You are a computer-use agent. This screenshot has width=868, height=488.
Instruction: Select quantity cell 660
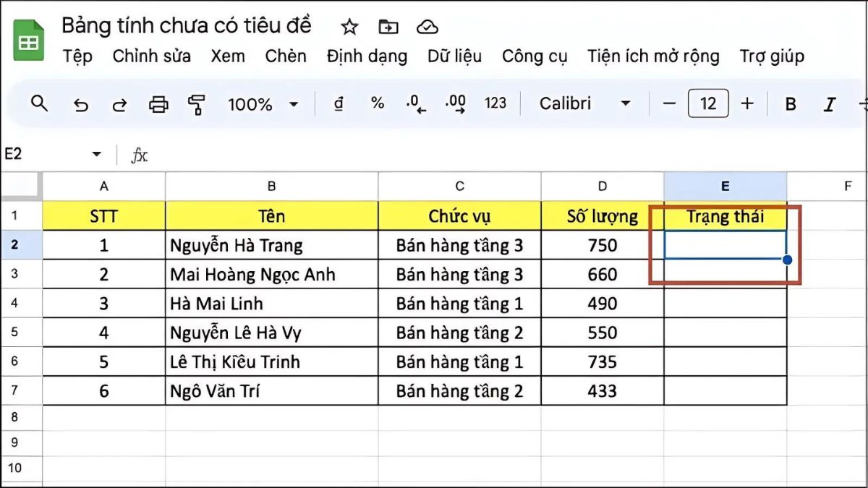(x=603, y=274)
